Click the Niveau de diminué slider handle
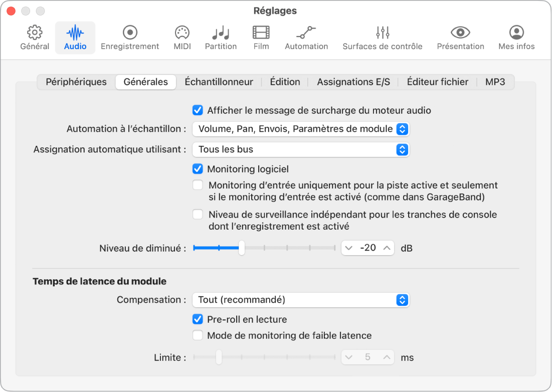This screenshot has width=552, height=392. tap(241, 248)
